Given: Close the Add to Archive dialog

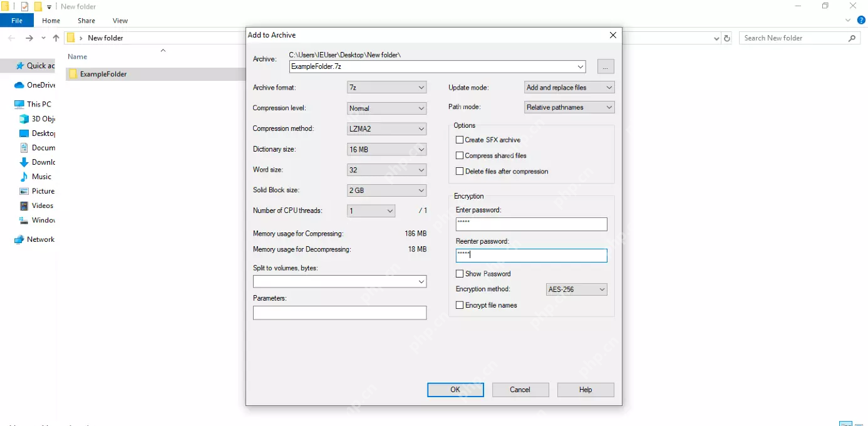Looking at the screenshot, I should click(613, 35).
